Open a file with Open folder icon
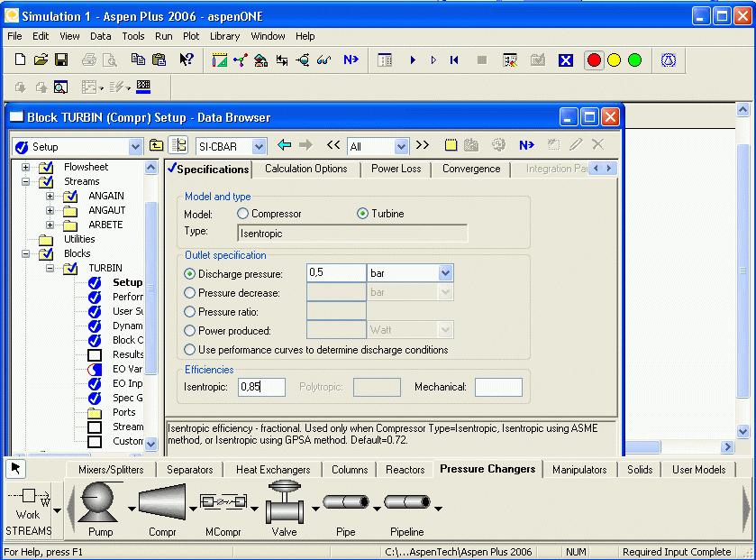 [41, 60]
